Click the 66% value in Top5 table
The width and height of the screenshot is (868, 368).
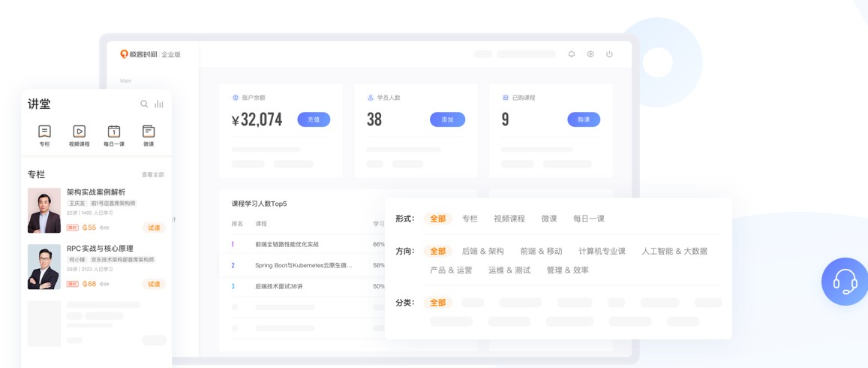379,244
